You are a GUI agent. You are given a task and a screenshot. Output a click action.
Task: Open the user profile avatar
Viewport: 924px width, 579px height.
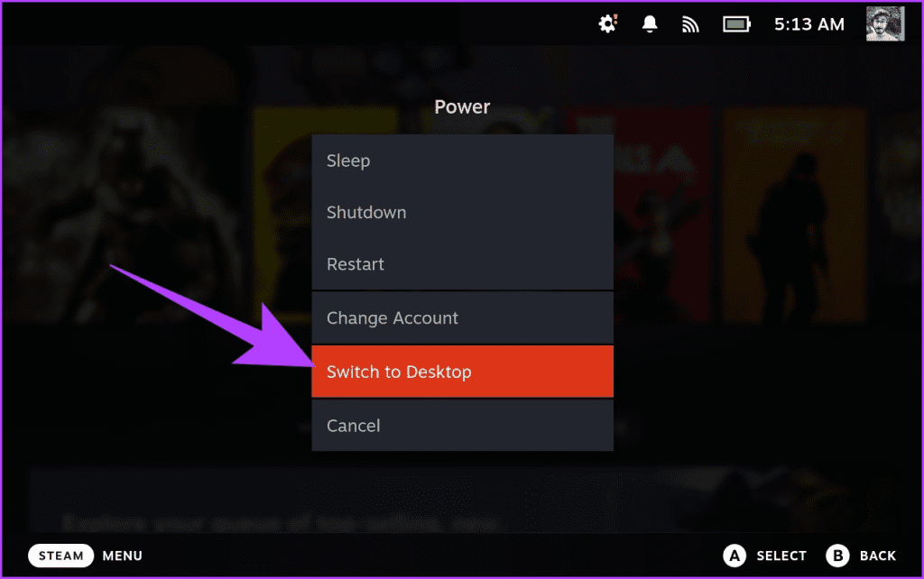(x=885, y=23)
